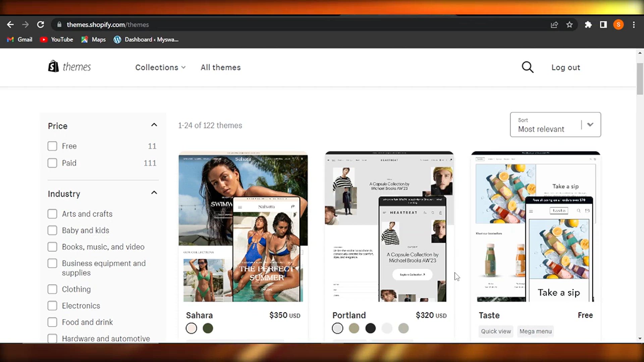Click the padlock site info icon

pyautogui.click(x=59, y=24)
